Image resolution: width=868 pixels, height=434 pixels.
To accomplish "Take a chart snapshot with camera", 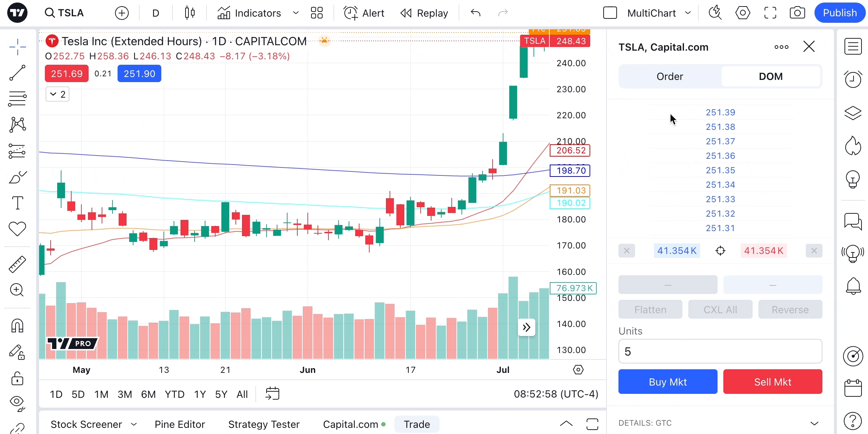I will point(797,13).
